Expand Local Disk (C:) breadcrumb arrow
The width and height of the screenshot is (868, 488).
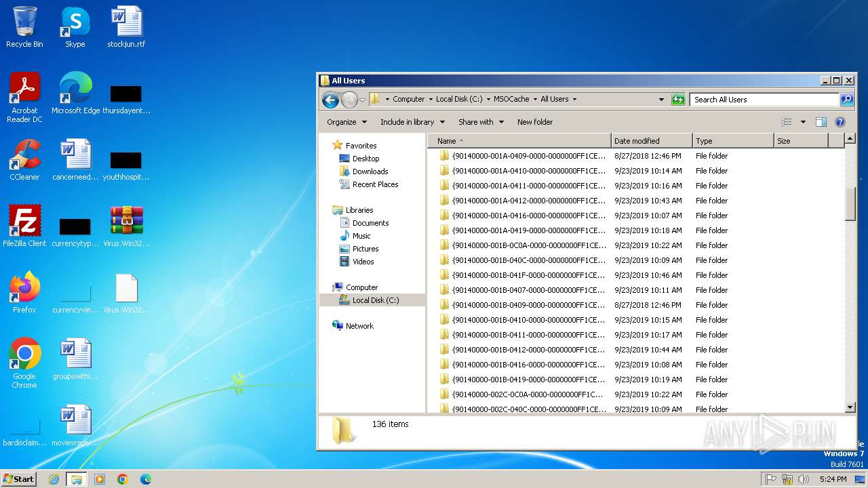488,100
